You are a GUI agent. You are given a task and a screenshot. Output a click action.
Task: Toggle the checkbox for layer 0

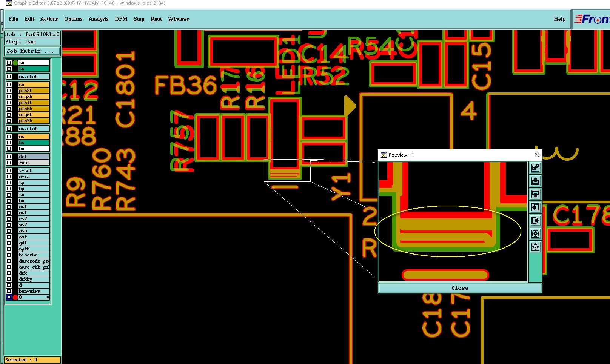pos(9,297)
